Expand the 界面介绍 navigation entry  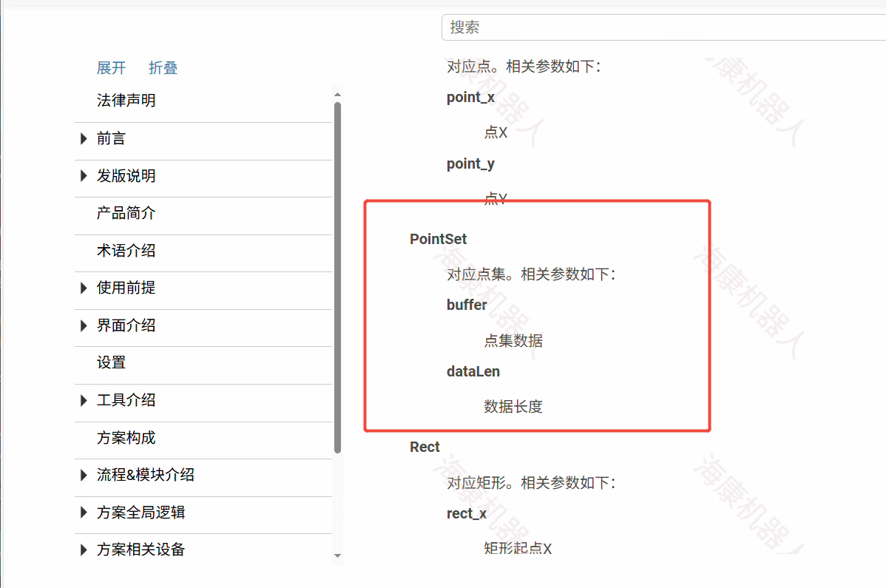pyautogui.click(x=83, y=325)
